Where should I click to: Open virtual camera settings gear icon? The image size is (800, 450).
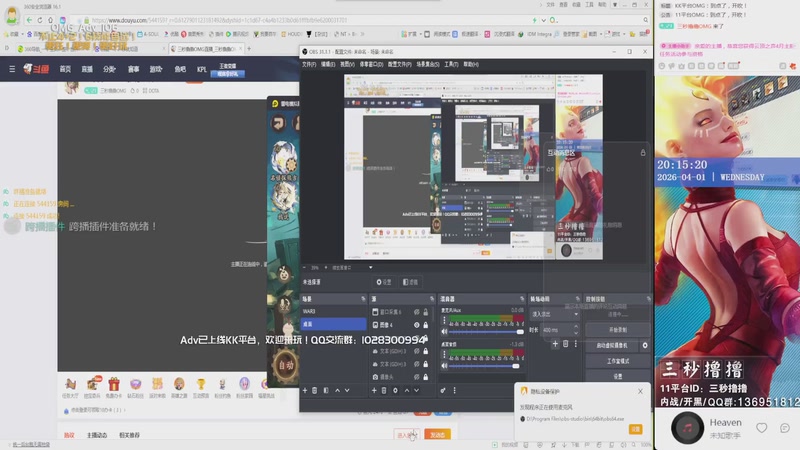click(645, 345)
